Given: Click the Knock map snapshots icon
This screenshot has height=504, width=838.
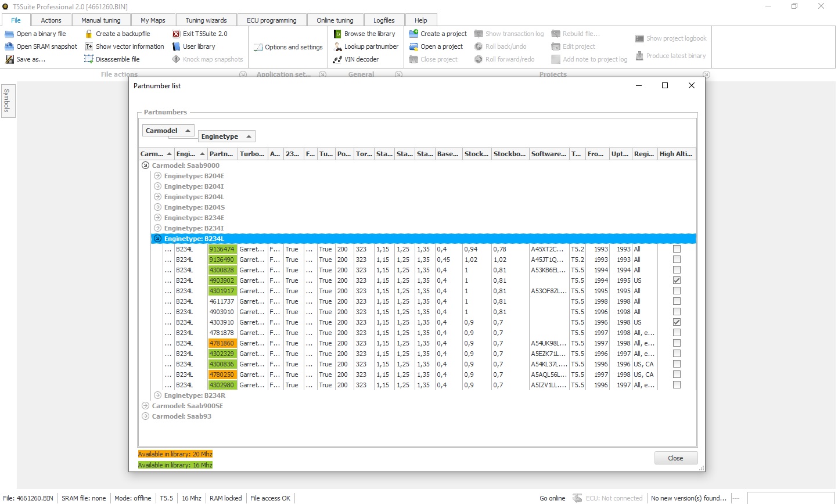Looking at the screenshot, I should pyautogui.click(x=177, y=59).
